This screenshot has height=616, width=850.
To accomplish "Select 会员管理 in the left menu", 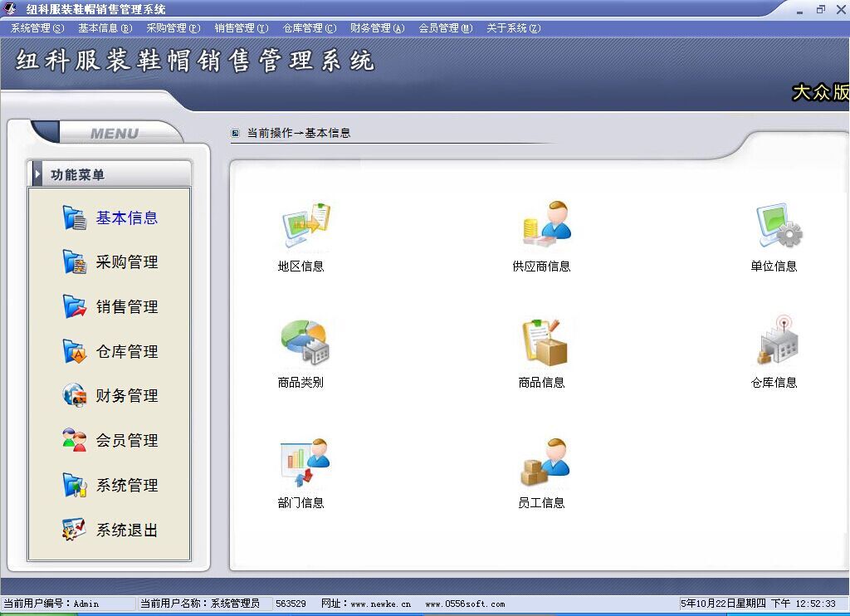I will tap(126, 441).
